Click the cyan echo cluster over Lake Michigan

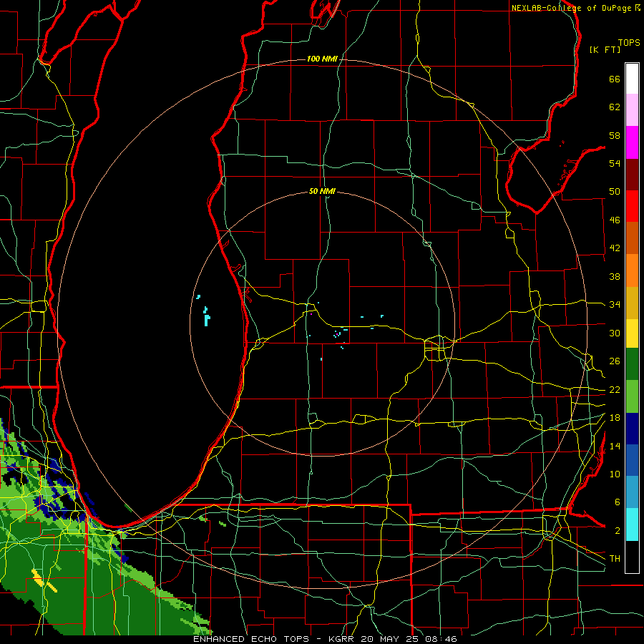tap(206, 316)
